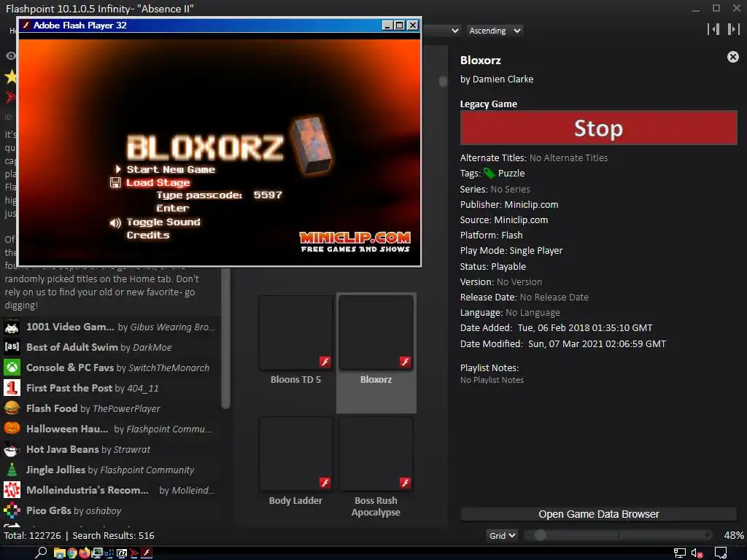Screen dimensions: 747x560
Task: Click the floppy disk Load Stage icon
Action: click(115, 182)
